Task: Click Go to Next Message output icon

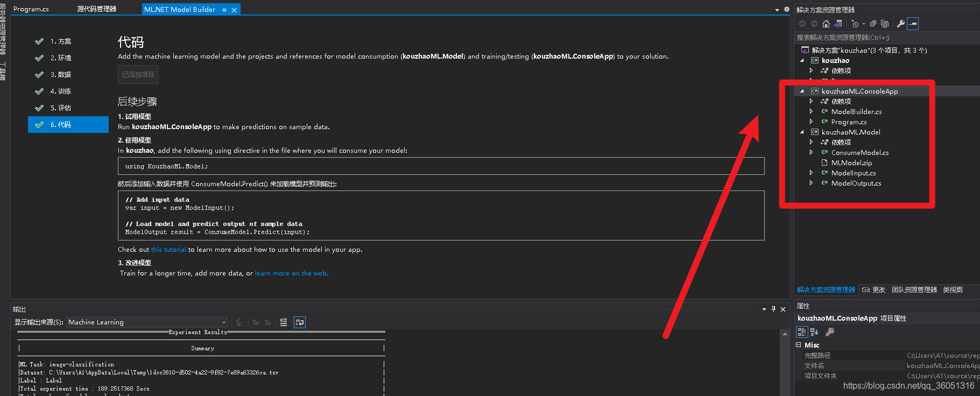Action: 267,322
